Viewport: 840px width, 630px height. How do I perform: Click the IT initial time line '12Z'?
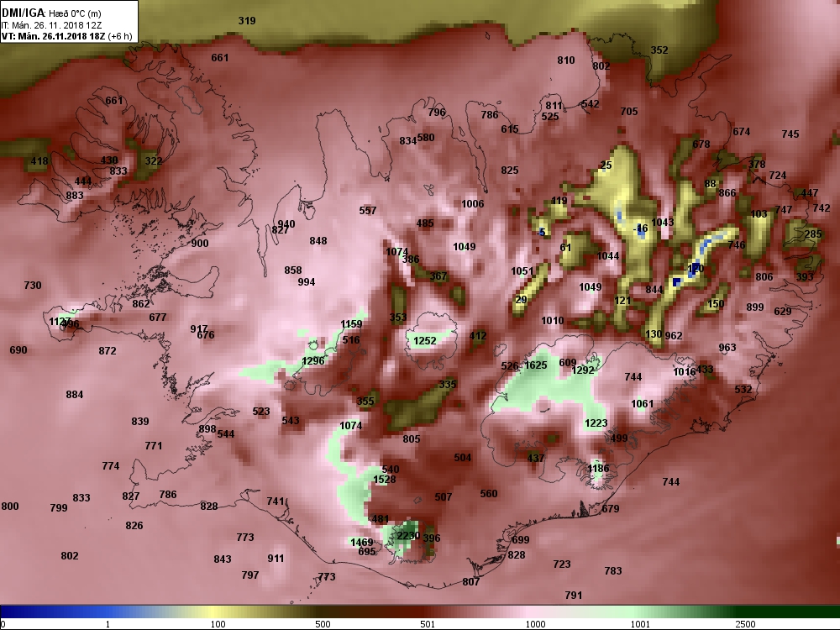click(x=92, y=25)
